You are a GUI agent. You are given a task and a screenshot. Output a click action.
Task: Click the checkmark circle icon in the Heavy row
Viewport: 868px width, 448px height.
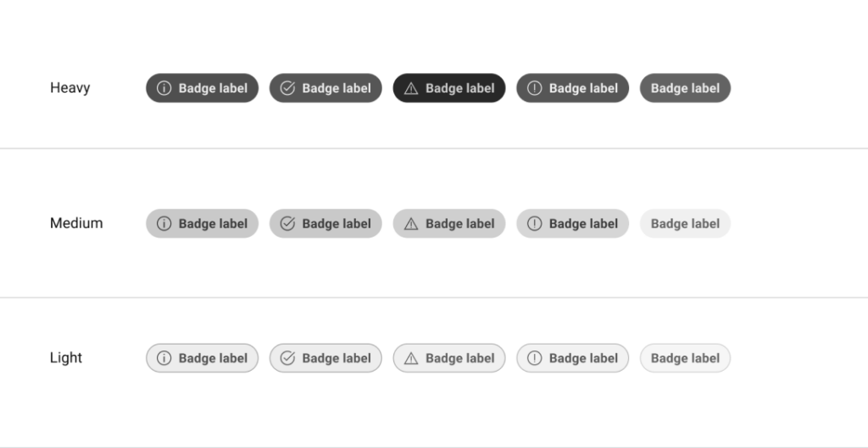[x=287, y=88]
